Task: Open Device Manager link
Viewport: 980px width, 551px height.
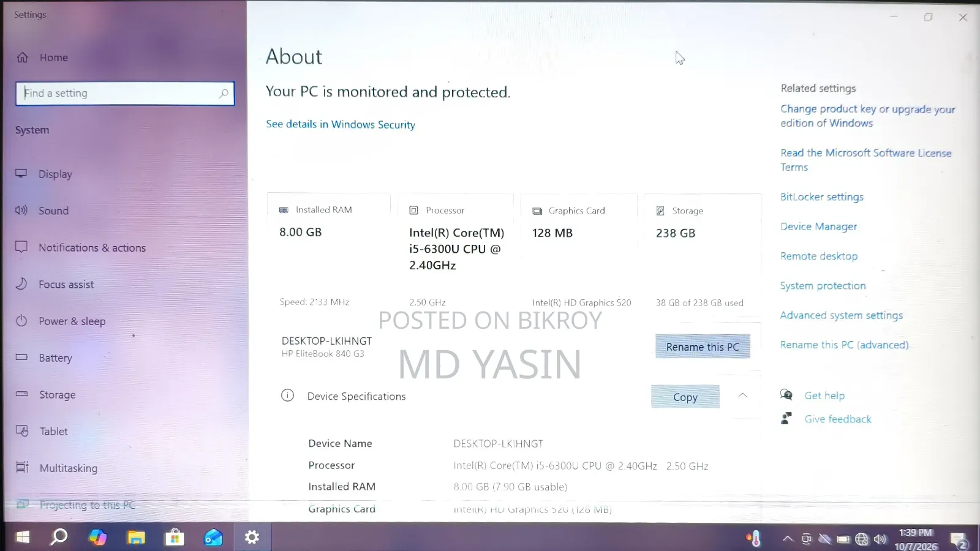Action: pyautogui.click(x=818, y=227)
